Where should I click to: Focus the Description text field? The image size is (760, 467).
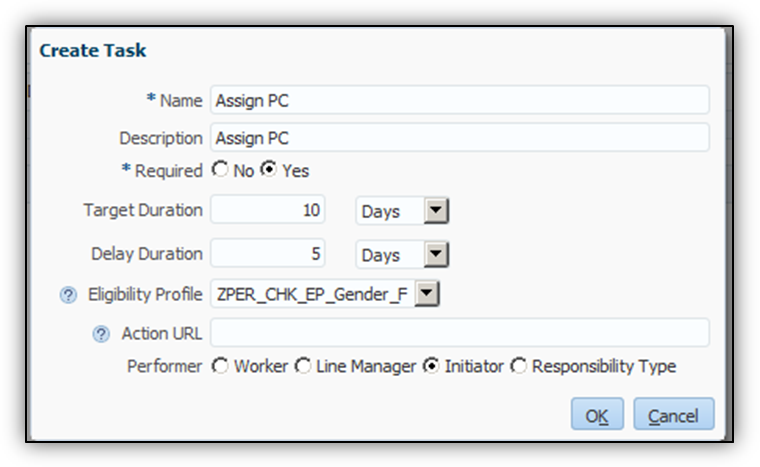459,138
